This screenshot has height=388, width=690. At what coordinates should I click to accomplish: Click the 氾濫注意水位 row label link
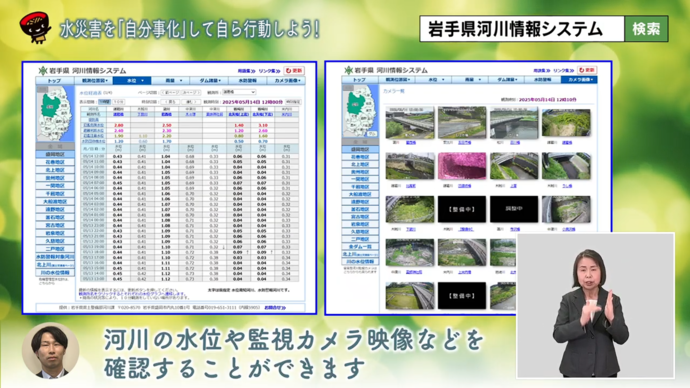[x=94, y=136]
